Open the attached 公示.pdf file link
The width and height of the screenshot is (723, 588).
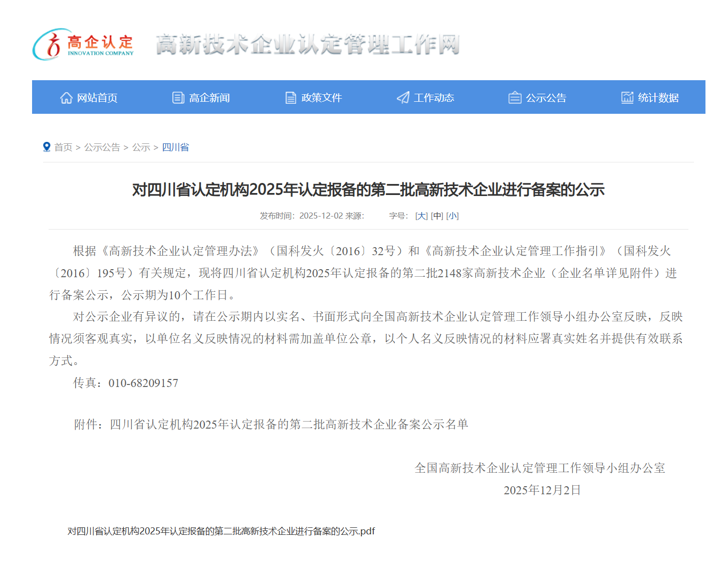coord(221,531)
